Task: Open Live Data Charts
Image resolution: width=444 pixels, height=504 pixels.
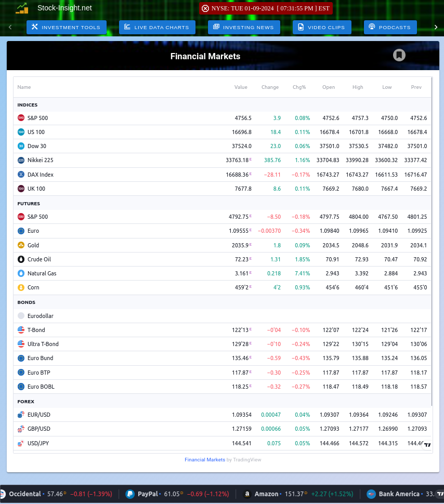Action: tap(158, 28)
